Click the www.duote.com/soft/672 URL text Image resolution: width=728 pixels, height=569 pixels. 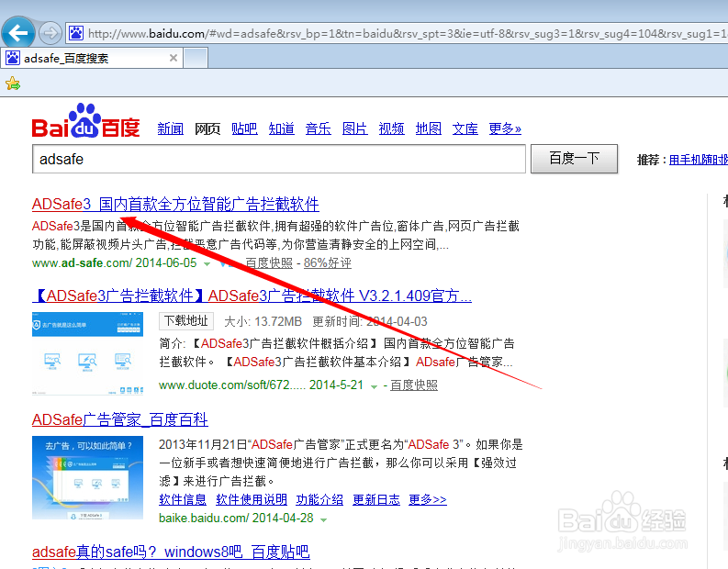tap(232, 385)
